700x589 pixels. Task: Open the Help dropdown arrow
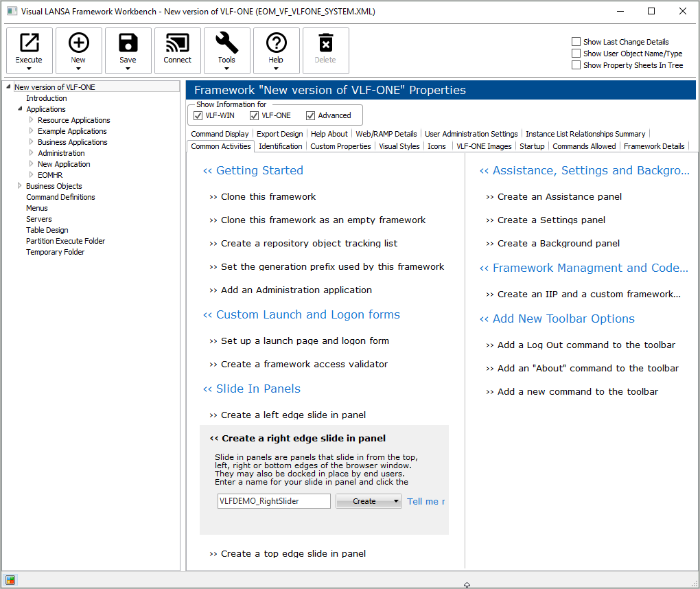tap(277, 69)
